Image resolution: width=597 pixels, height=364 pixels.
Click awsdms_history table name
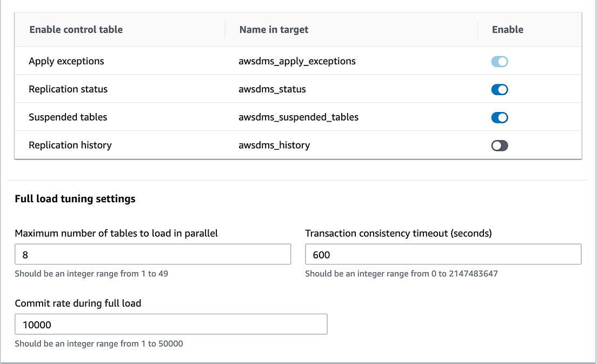274,145
